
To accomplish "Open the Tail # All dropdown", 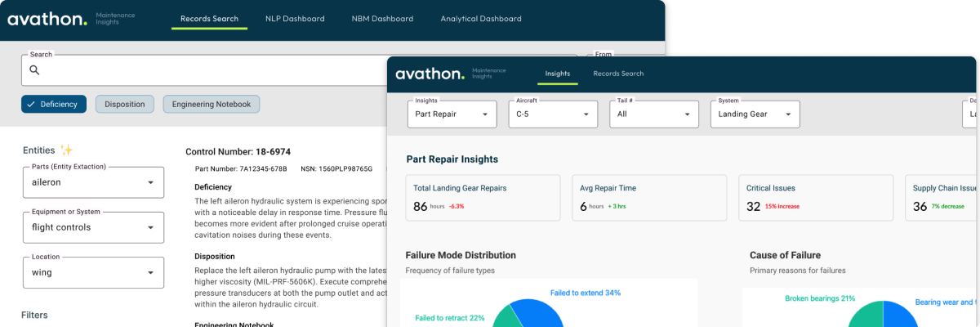I will (x=654, y=114).
